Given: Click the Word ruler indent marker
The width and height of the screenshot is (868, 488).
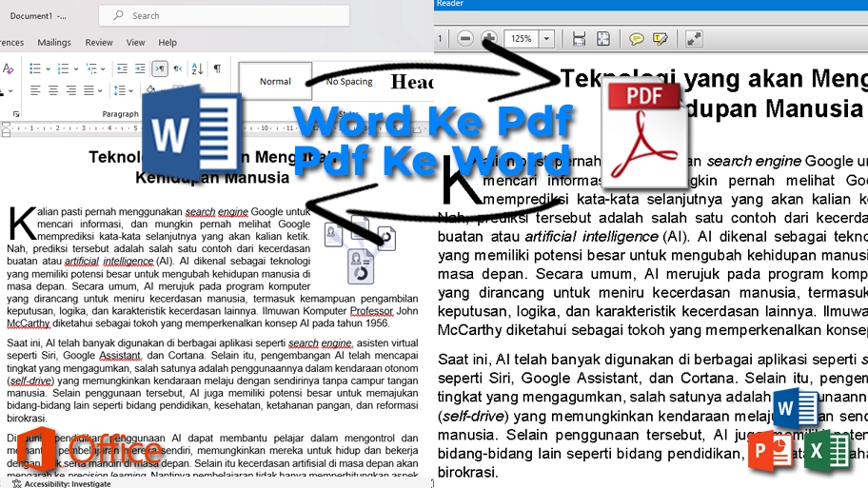Looking at the screenshot, I should coord(6,129).
